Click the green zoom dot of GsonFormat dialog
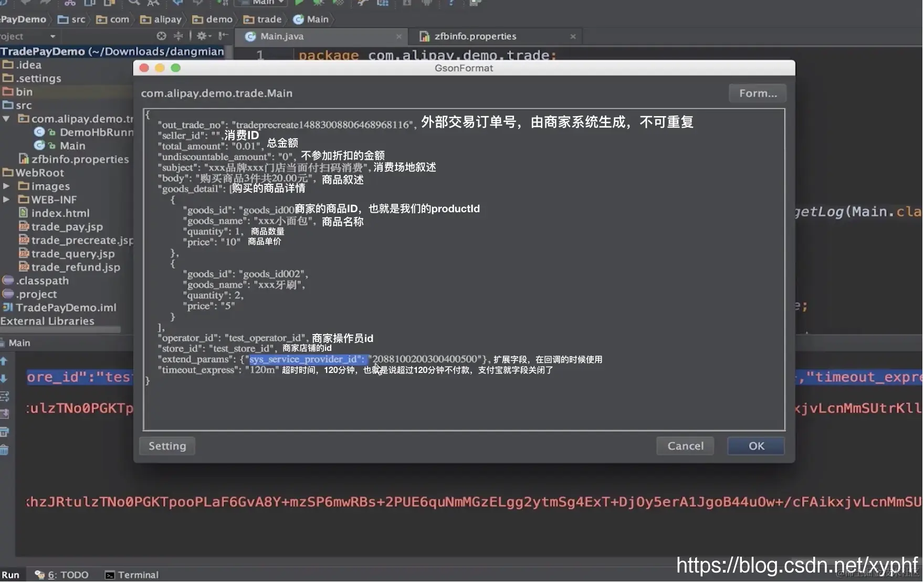Viewport: 924px width, 582px height. (x=176, y=68)
